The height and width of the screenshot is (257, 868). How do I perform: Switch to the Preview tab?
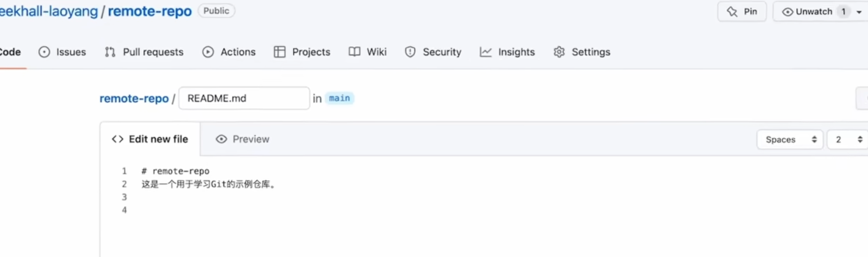[x=243, y=139]
